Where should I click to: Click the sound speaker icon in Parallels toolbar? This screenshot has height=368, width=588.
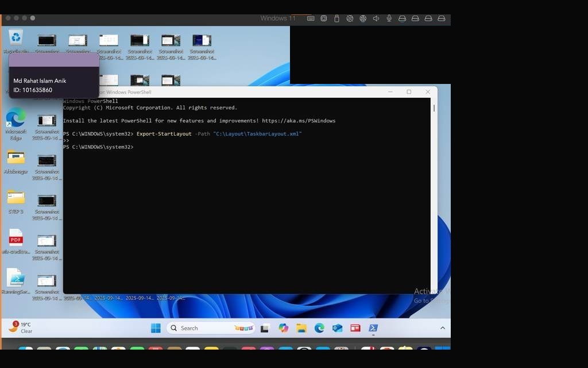pos(376,18)
